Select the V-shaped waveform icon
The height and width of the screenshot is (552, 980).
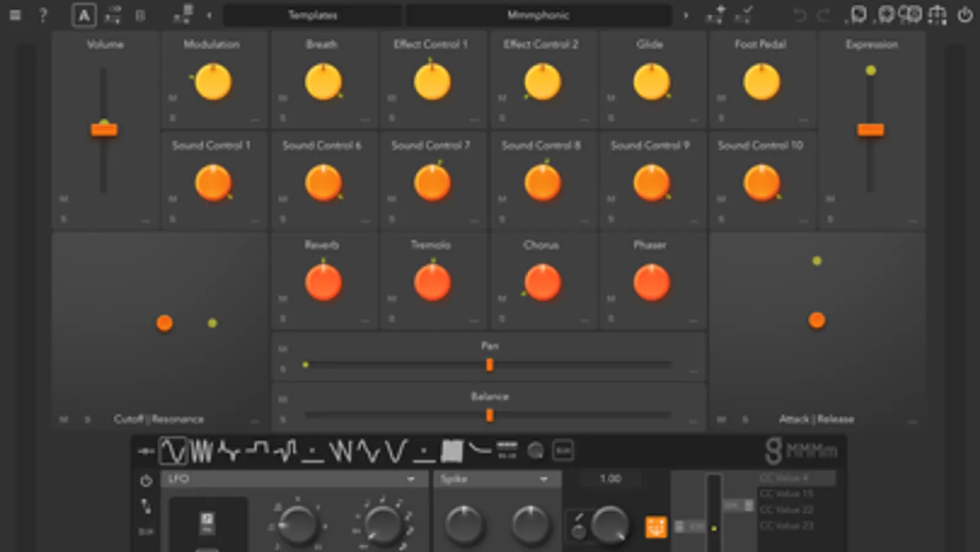396,451
